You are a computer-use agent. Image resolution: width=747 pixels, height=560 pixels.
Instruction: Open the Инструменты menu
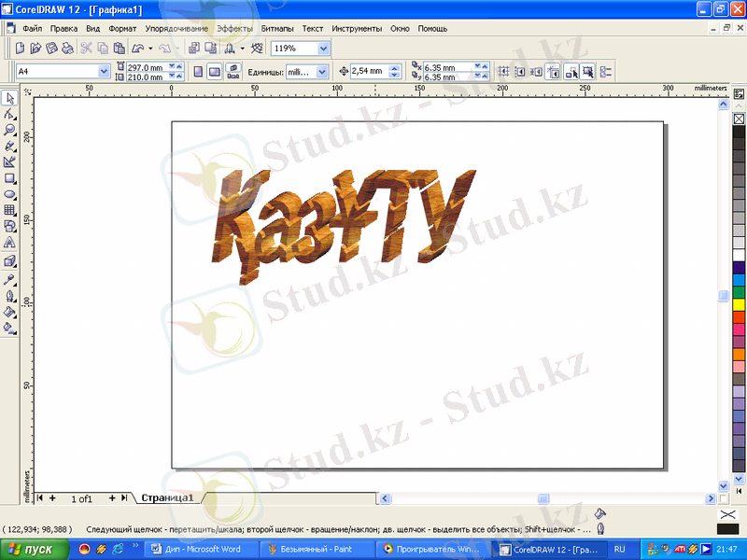357,29
